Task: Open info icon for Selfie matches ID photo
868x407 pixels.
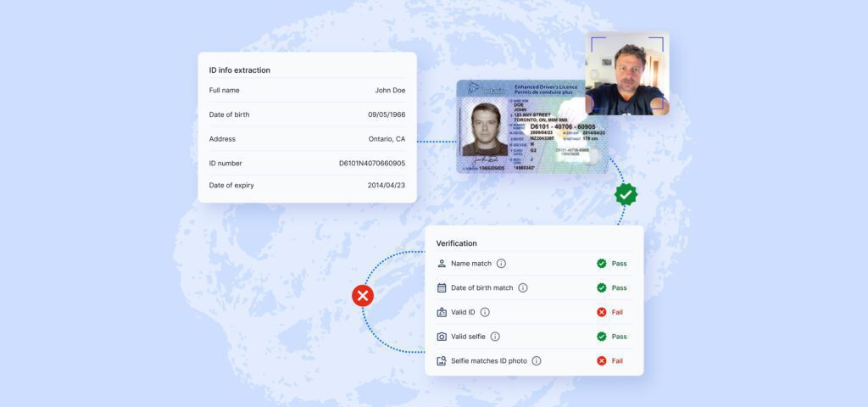Action: point(537,361)
